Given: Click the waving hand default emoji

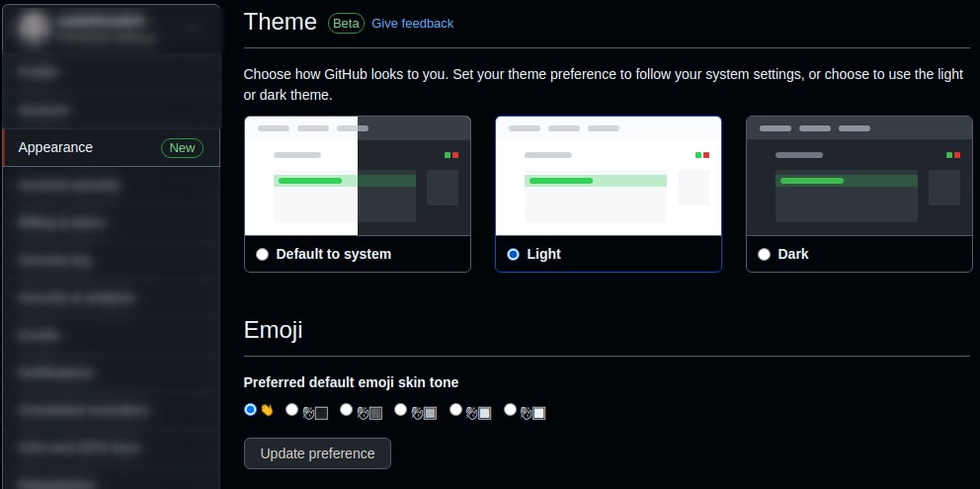Looking at the screenshot, I should [268, 410].
